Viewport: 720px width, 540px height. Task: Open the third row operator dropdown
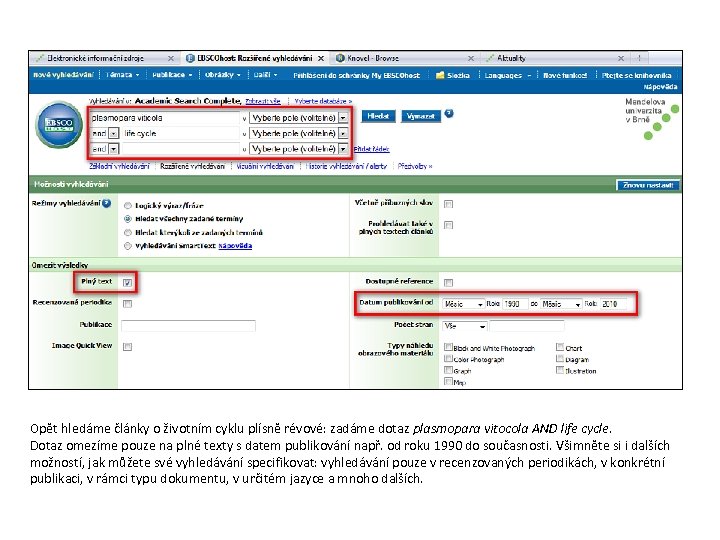pos(105,149)
